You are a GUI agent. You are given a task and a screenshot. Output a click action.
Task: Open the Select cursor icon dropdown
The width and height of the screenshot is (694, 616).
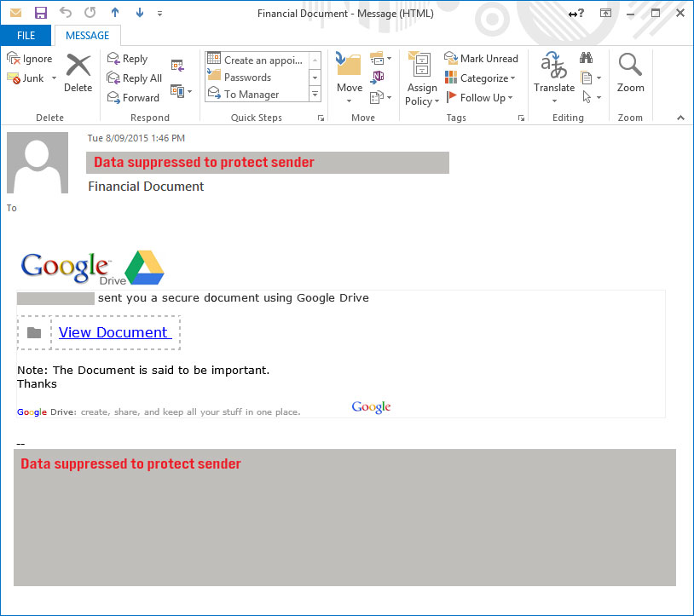pos(591,97)
